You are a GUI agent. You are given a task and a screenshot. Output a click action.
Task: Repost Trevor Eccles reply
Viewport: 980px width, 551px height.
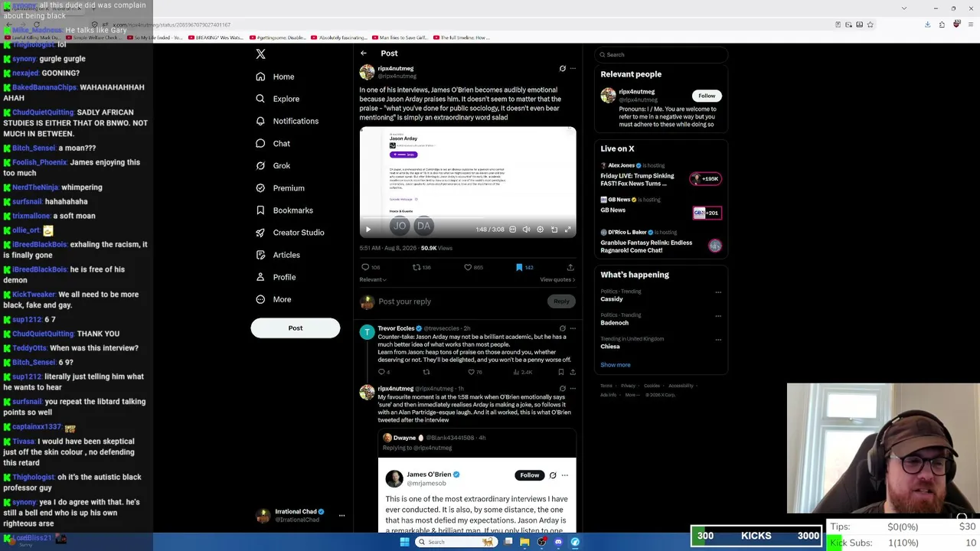point(426,372)
